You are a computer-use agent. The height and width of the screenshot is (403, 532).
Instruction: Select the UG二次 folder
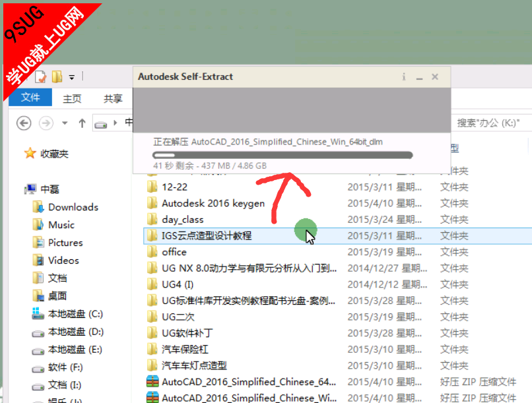[178, 317]
